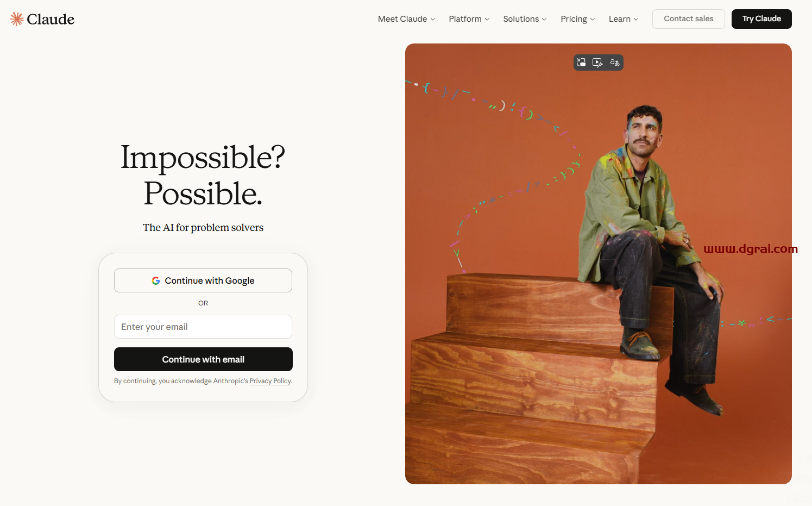Open picture-in-picture from the video overlay
This screenshot has width=812, height=506.
click(581, 63)
